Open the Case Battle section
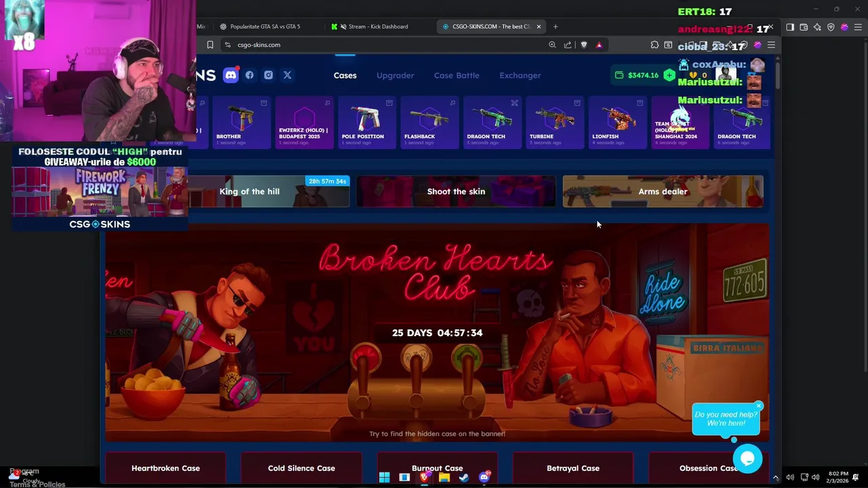The image size is (868, 488). tap(456, 75)
